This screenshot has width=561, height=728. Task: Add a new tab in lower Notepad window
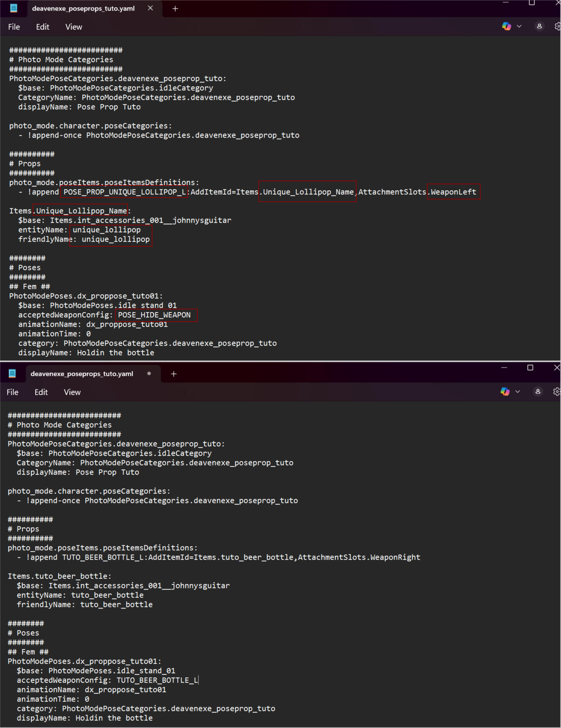tap(174, 374)
